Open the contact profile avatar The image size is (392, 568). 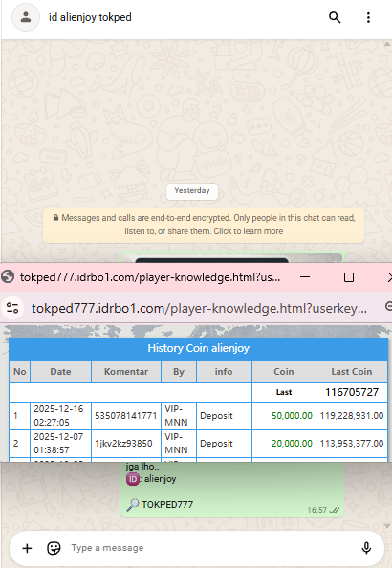pos(26,17)
